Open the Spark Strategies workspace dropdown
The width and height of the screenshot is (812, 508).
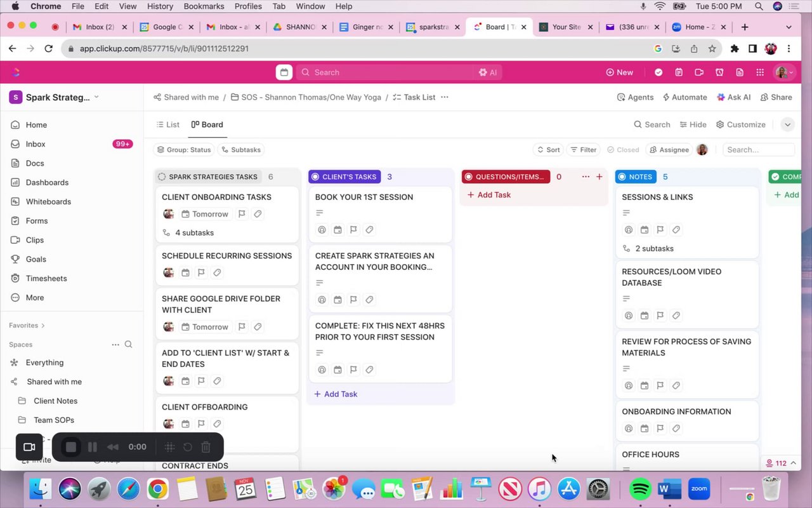(x=54, y=97)
